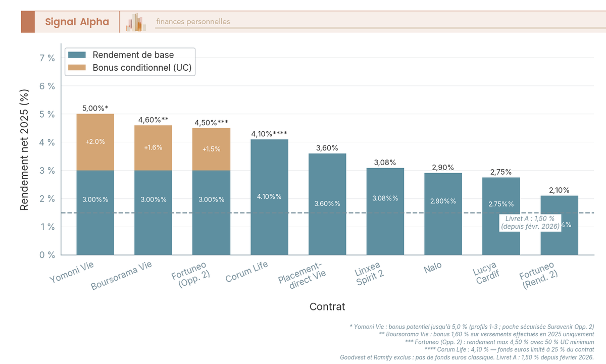
Task: Click the Livret A 1,50 % annotation box
Action: 530,223
